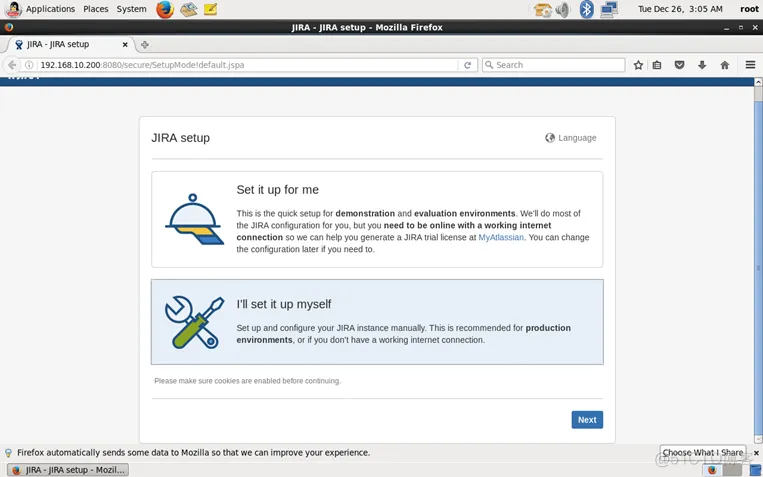Go back with the browser back arrow
The image size is (763, 477).
12,65
